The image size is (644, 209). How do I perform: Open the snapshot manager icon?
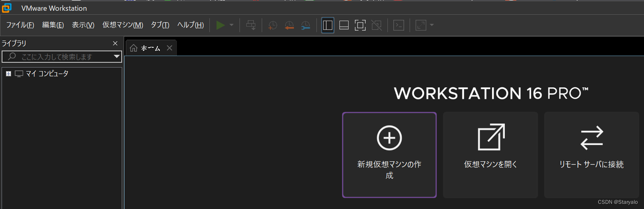tap(306, 25)
